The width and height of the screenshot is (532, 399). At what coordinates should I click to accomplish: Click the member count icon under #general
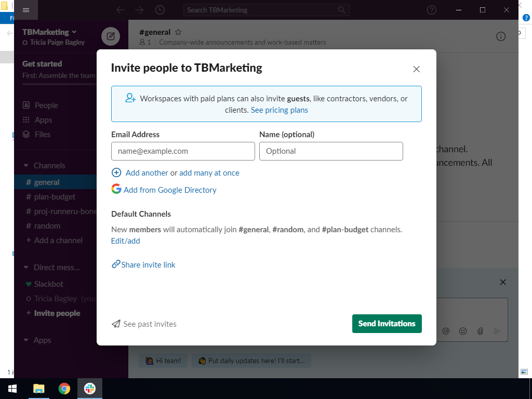pyautogui.click(x=142, y=42)
